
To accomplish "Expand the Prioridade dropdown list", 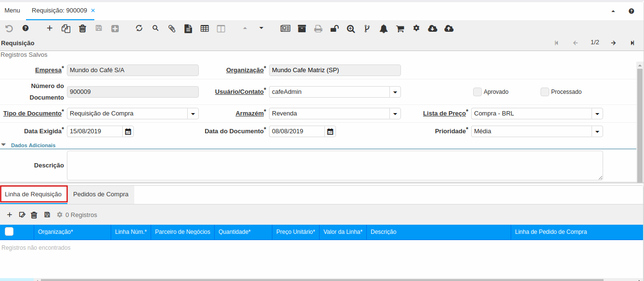I will pyautogui.click(x=597, y=131).
